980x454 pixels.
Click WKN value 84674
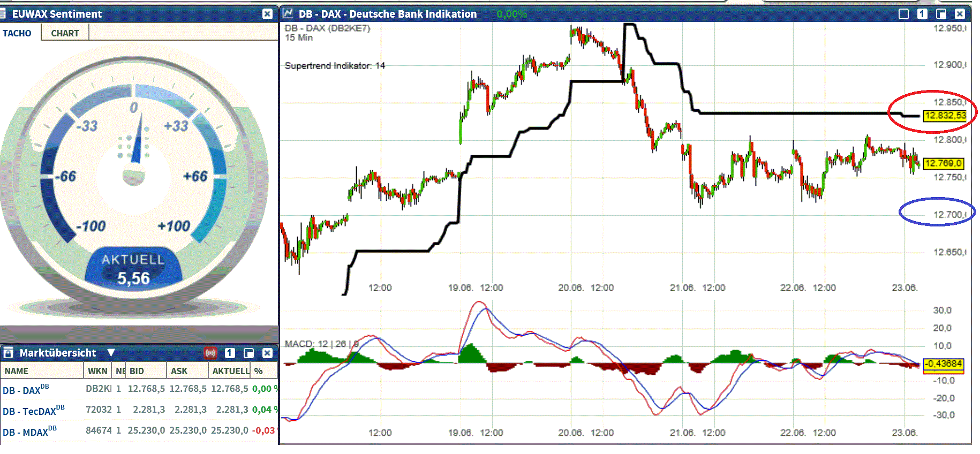click(x=99, y=430)
